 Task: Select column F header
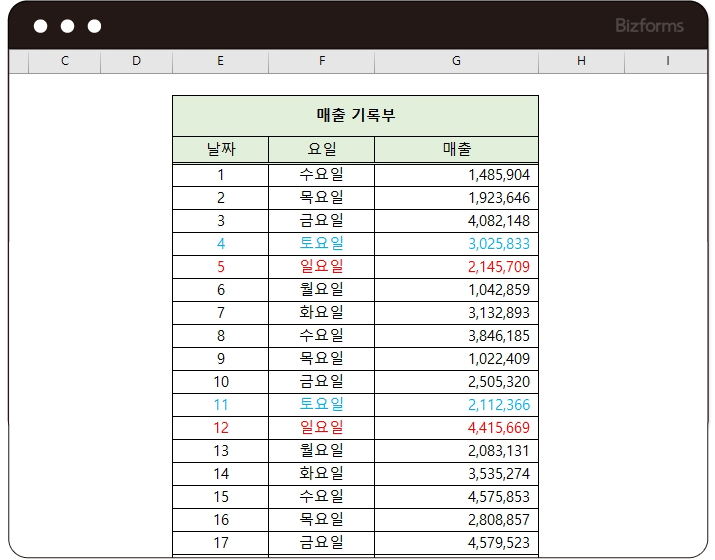pos(321,61)
